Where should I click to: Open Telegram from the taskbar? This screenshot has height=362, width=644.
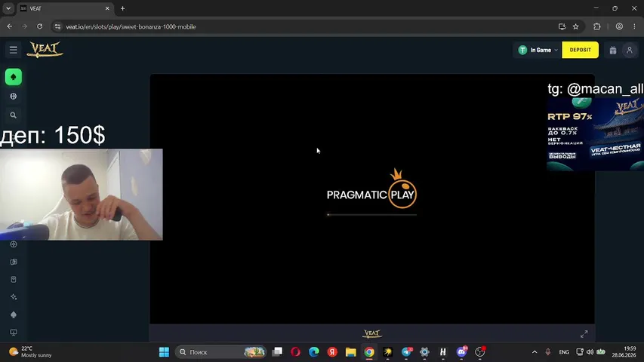point(407,352)
